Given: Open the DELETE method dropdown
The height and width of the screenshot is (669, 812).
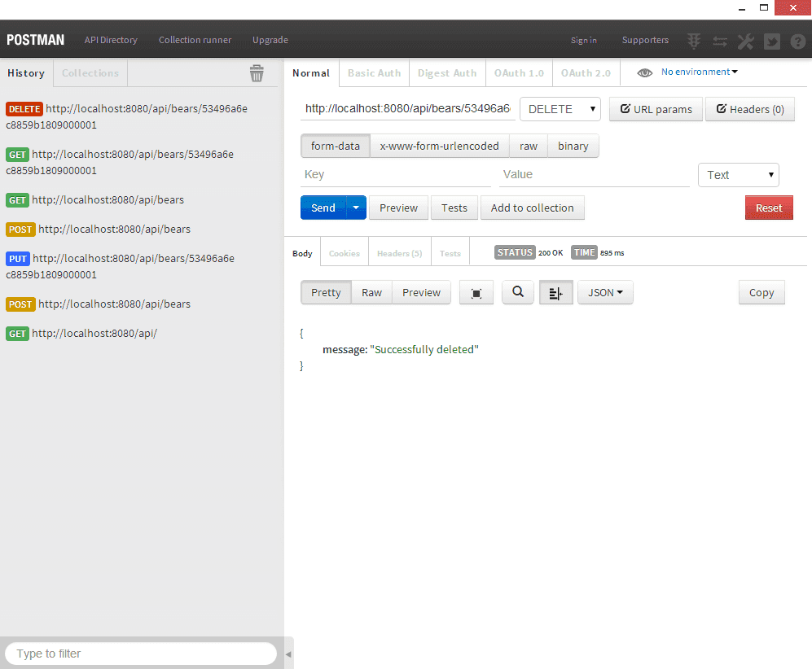Looking at the screenshot, I should tap(560, 109).
